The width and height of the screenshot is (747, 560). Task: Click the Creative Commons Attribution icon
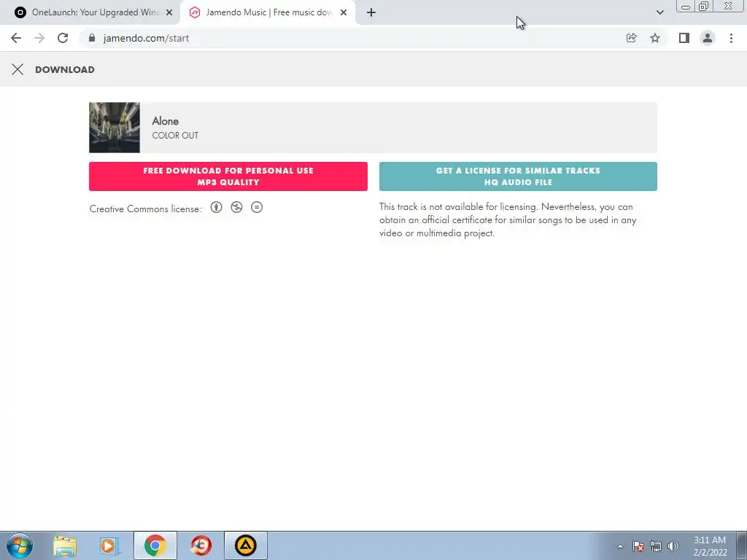click(216, 207)
